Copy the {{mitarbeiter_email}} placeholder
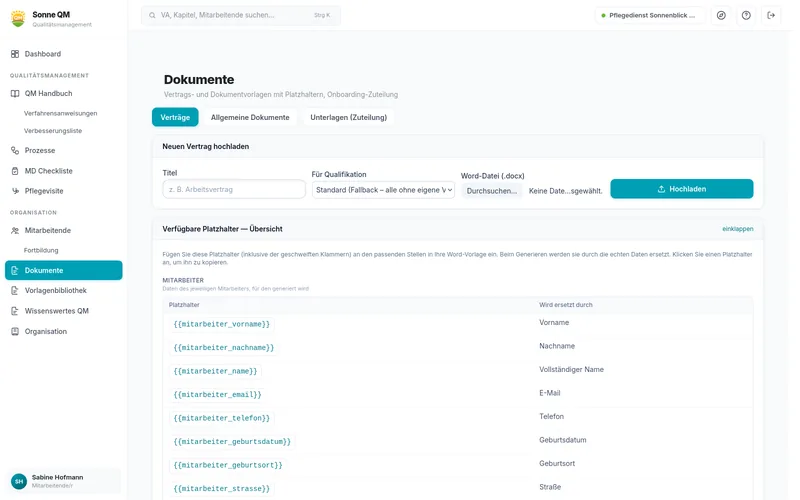800x500 pixels. point(217,395)
